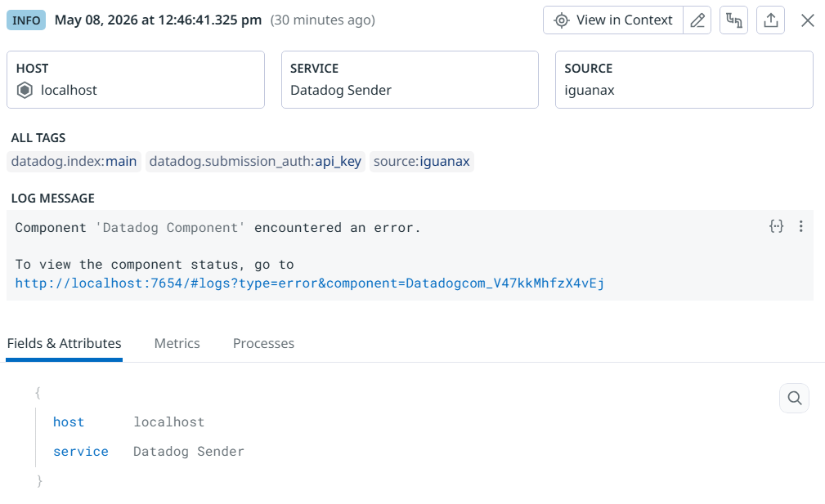Click the datadog.submission_auth:api_key tag
The width and height of the screenshot is (825, 504).
[255, 162]
